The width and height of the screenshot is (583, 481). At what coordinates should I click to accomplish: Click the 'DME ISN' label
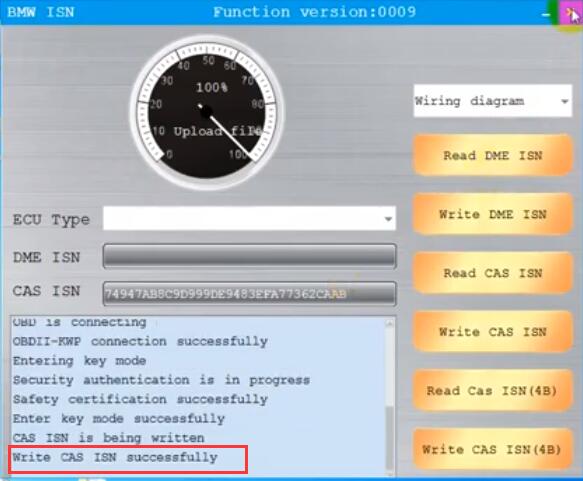(x=46, y=257)
